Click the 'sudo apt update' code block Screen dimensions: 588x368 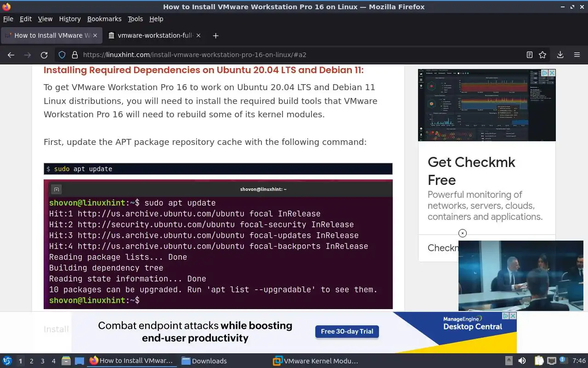(x=218, y=169)
